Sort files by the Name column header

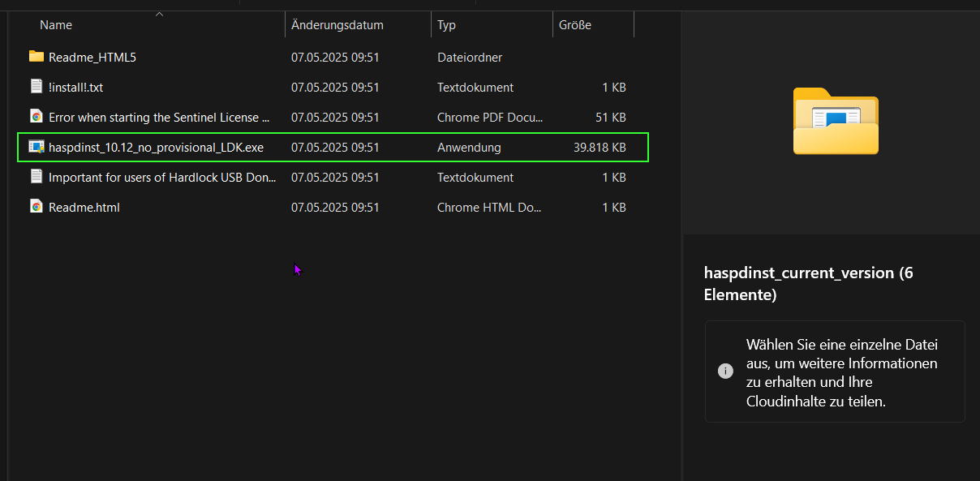tap(56, 25)
